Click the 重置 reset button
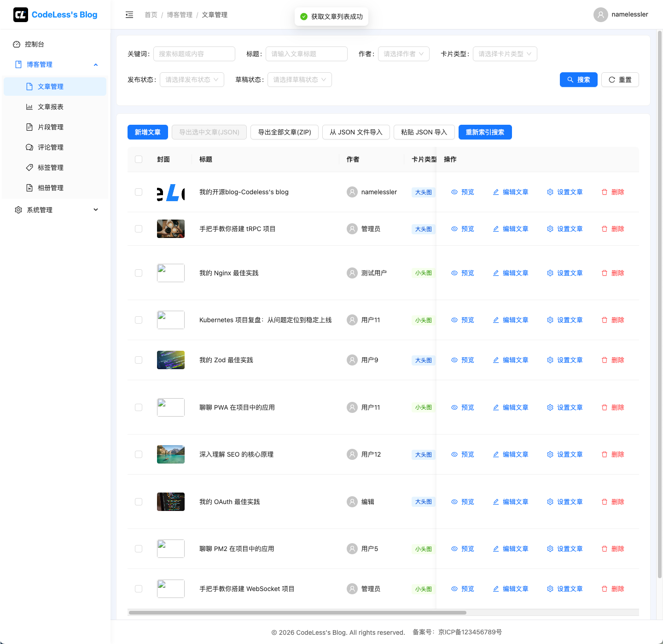The image size is (663, 644). click(620, 80)
